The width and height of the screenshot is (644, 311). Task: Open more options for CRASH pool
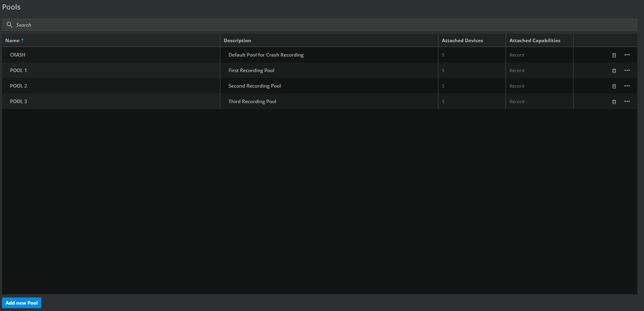pos(627,55)
